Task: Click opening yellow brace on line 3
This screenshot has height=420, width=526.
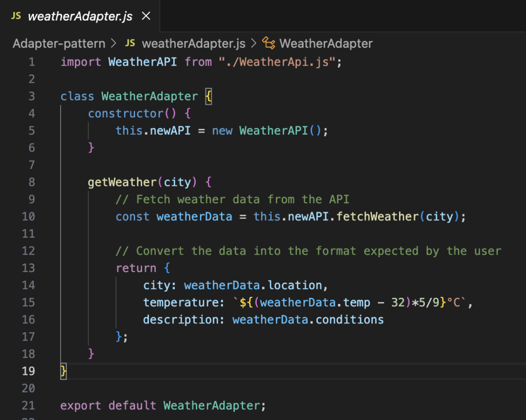Action: pyautogui.click(x=209, y=97)
